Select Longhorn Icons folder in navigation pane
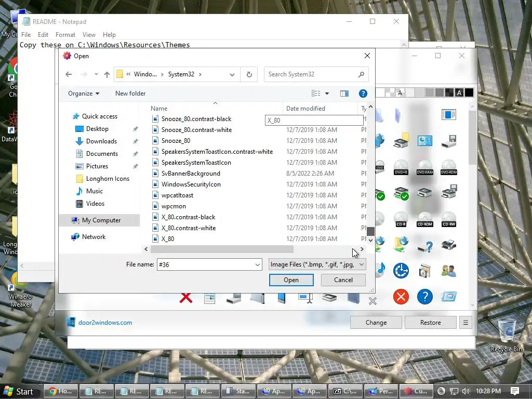 tap(108, 179)
